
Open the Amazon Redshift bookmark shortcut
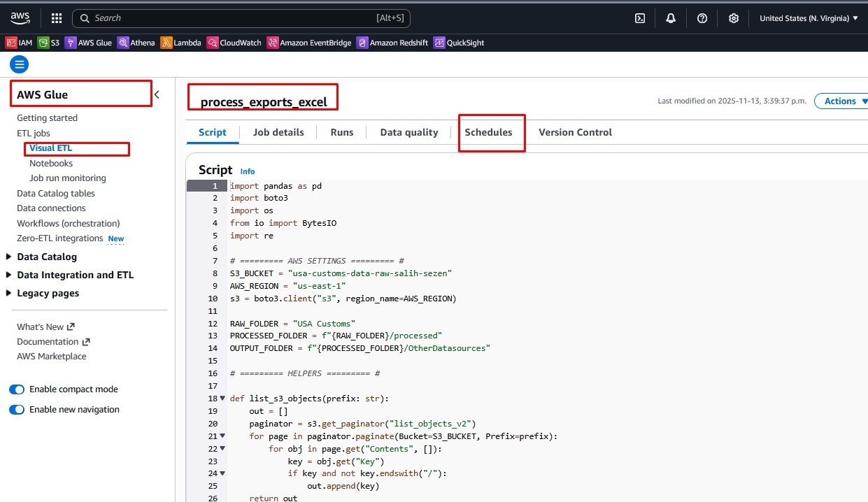click(x=392, y=43)
